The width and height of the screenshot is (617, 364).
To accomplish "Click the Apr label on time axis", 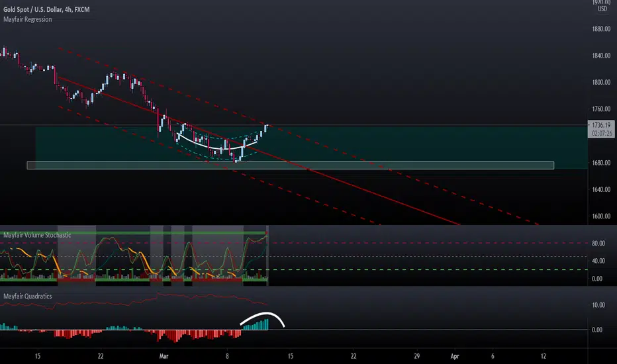I will pos(455,356).
